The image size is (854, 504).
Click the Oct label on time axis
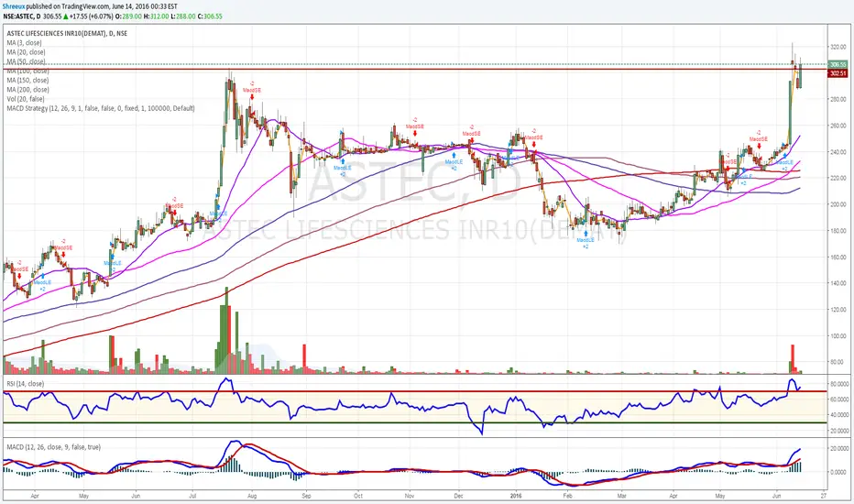(x=358, y=496)
